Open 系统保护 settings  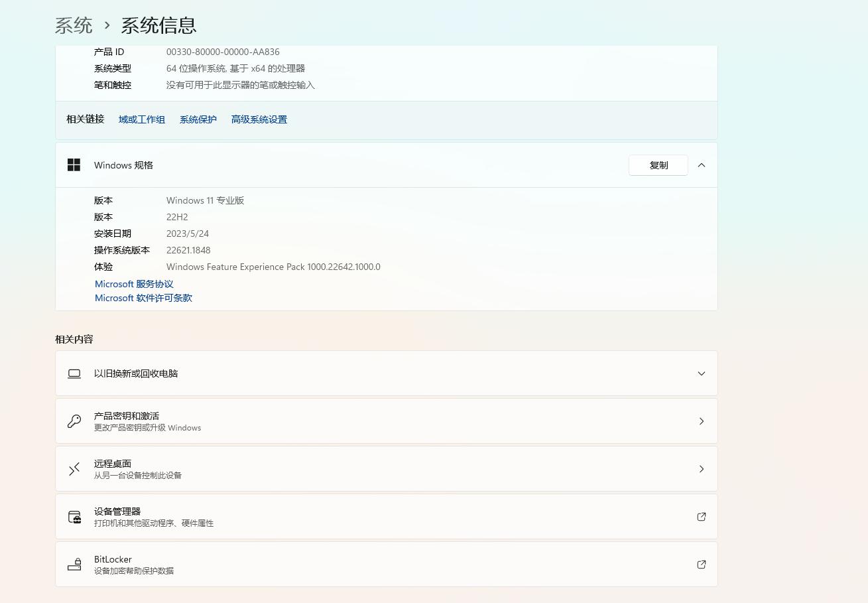coord(198,119)
